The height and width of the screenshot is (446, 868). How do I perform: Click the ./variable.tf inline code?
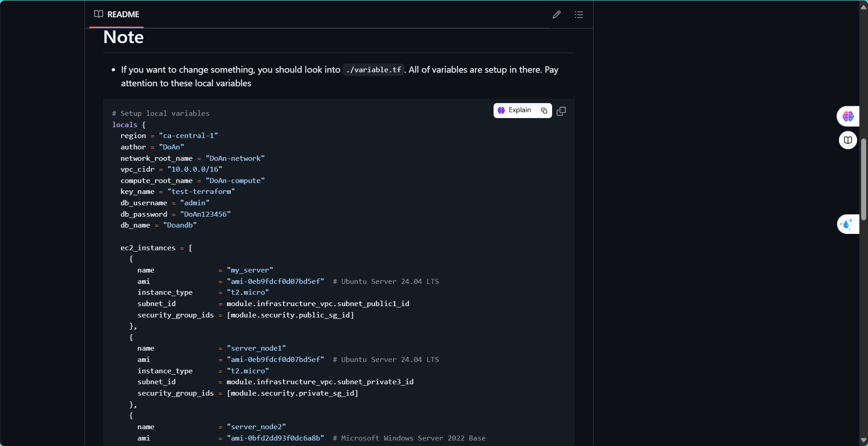[x=374, y=69]
